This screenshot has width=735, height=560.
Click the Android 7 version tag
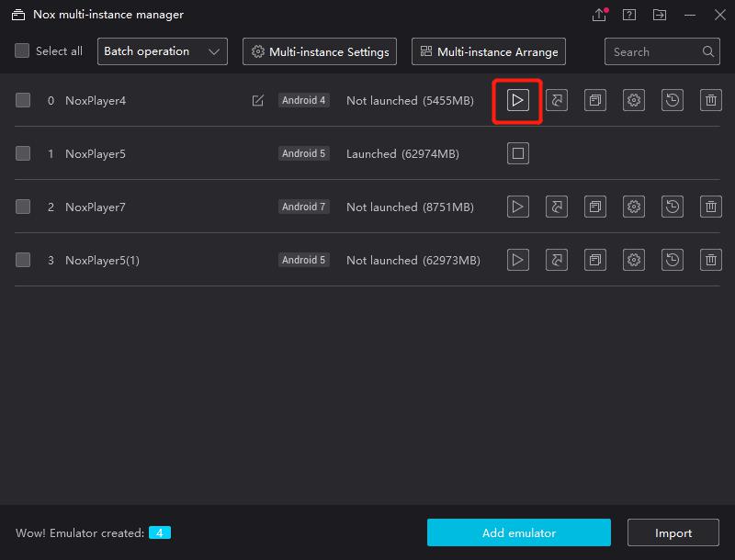coord(304,207)
